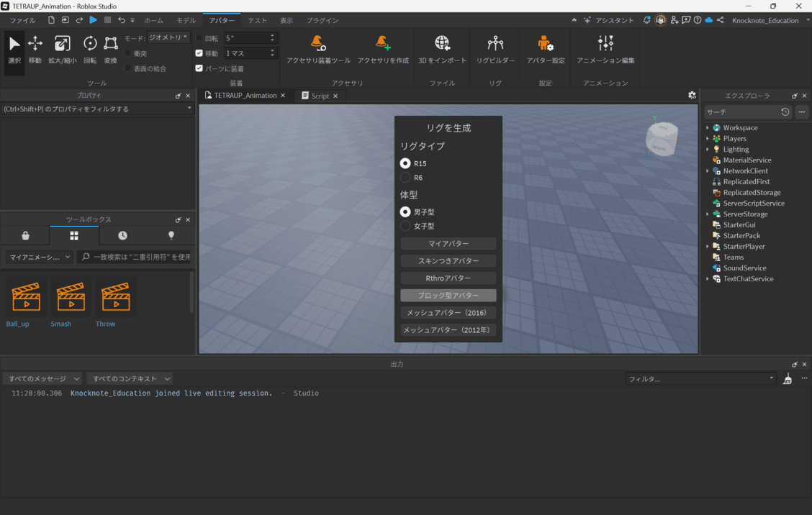Select the Transform (変換) tool
The image size is (812, 515).
click(111, 50)
